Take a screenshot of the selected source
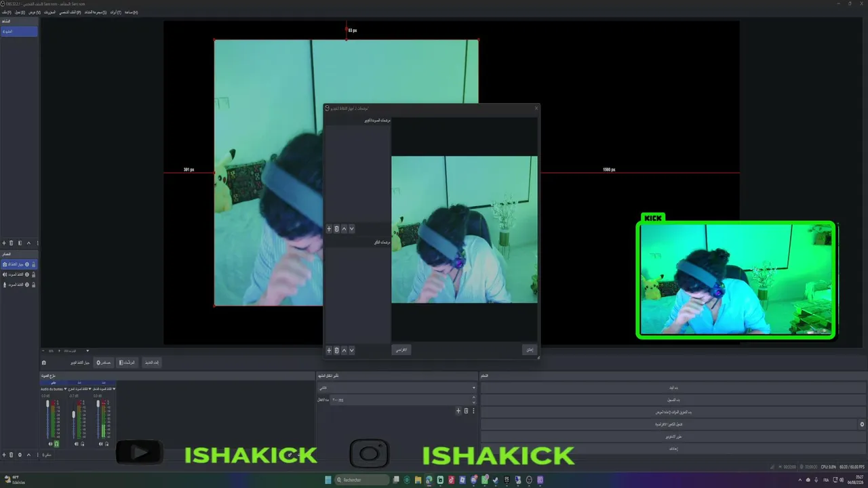868x488 pixels. 44,363
